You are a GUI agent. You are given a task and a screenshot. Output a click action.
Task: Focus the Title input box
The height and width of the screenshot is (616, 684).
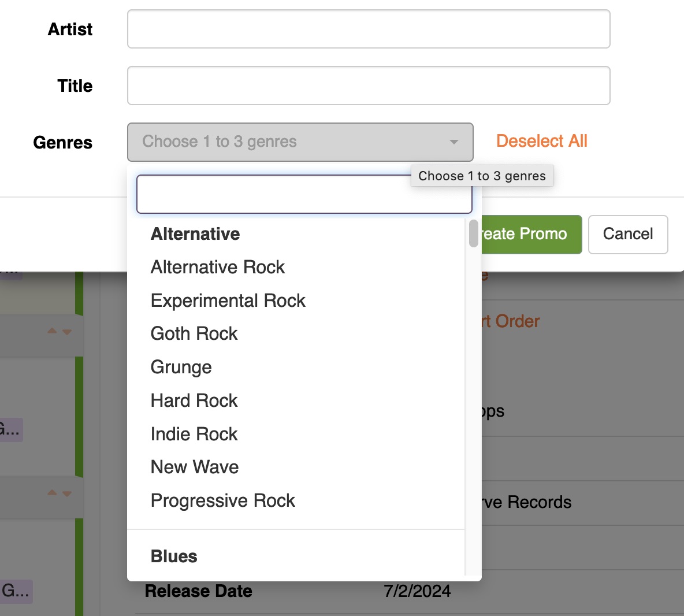click(369, 86)
